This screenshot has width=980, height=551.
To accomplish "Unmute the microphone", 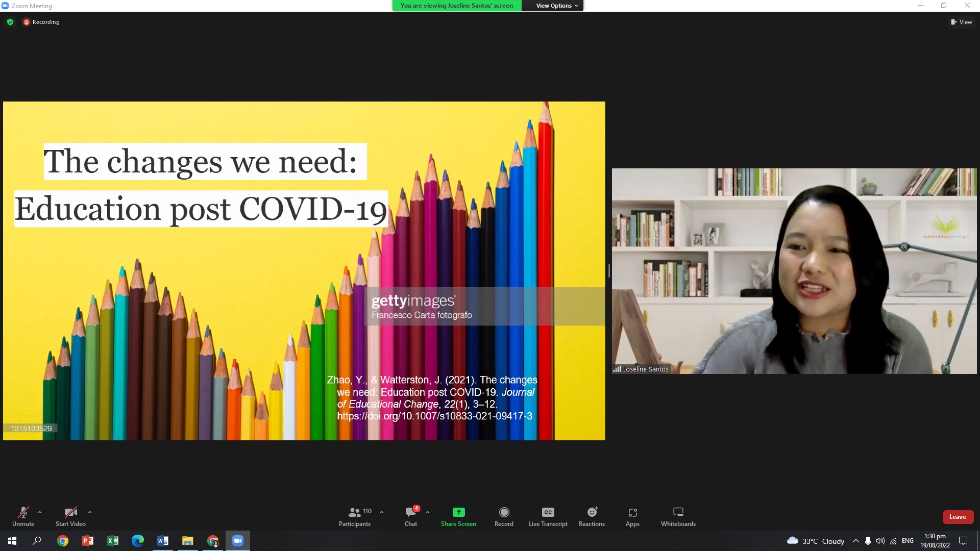I will tap(23, 516).
